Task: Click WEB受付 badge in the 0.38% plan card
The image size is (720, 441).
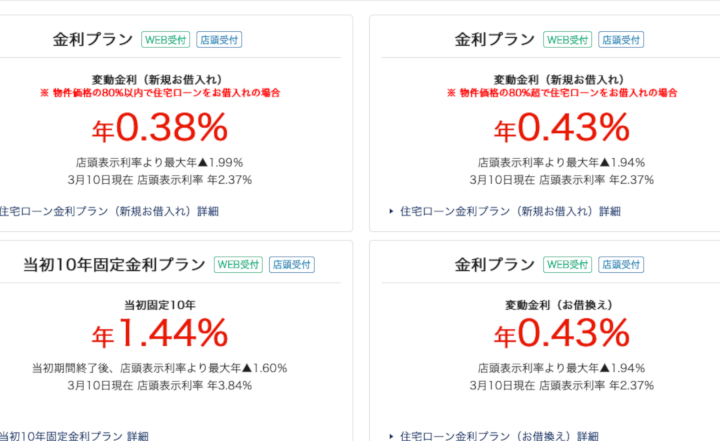Action: (x=164, y=40)
